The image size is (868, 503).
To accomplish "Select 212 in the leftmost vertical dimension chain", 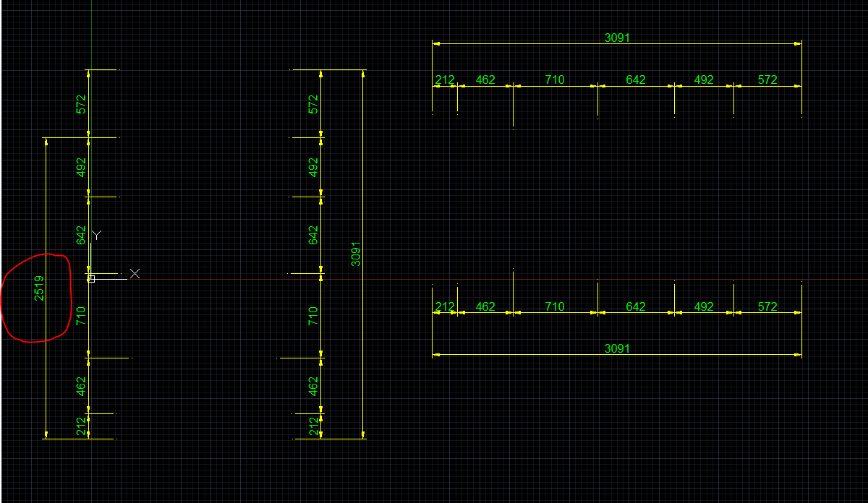I will (81, 426).
